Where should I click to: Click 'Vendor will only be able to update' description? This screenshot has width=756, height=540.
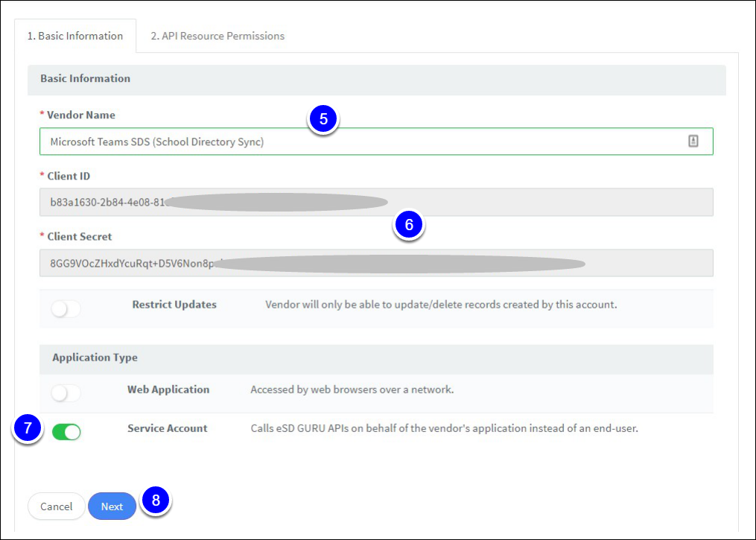pos(441,305)
